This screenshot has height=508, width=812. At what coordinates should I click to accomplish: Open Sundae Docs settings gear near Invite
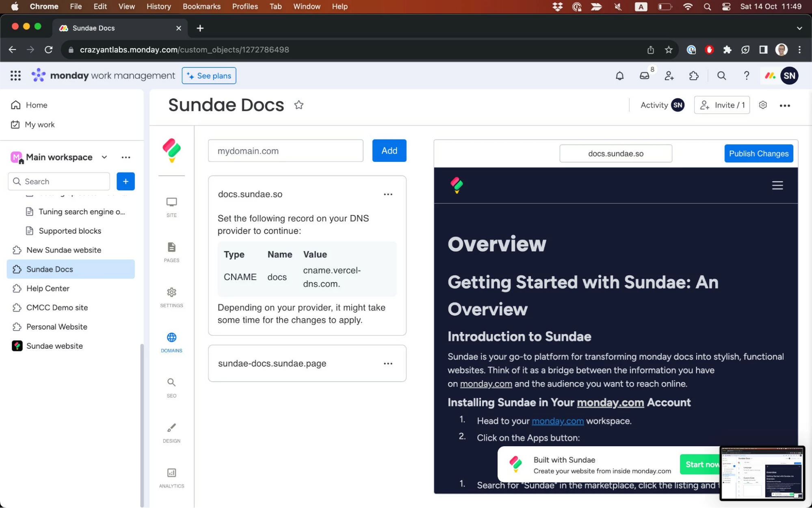click(763, 105)
